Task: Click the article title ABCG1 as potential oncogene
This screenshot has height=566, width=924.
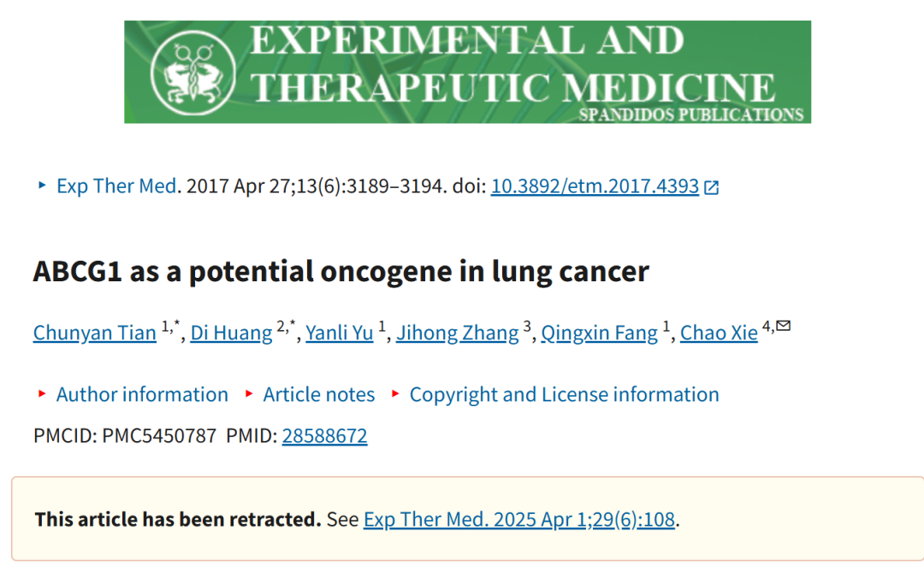Action: (341, 272)
